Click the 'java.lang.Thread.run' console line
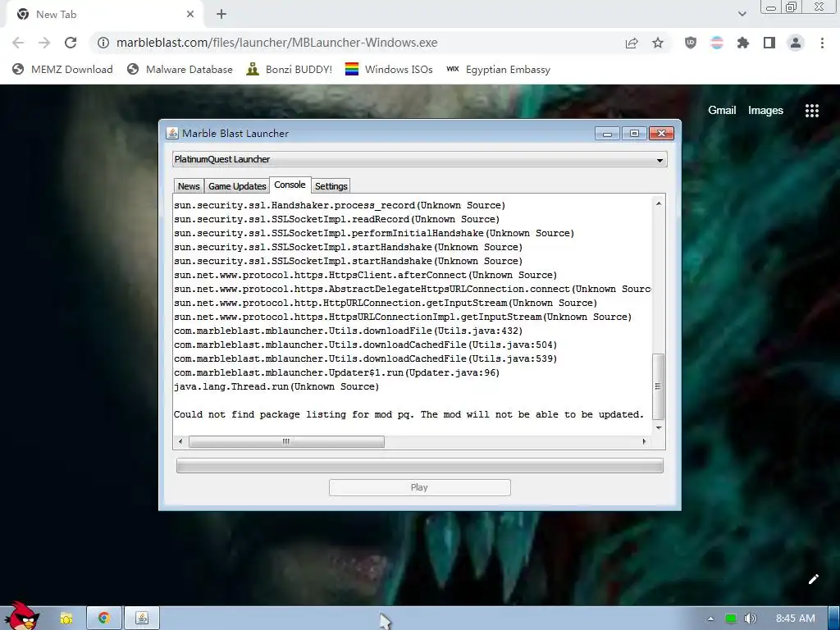The width and height of the screenshot is (840, 630). tap(276, 387)
